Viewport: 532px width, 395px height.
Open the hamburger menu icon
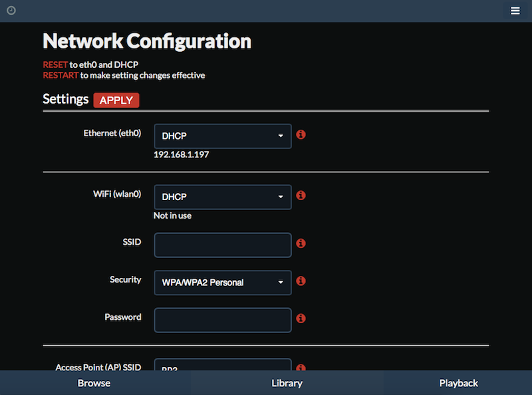515,11
